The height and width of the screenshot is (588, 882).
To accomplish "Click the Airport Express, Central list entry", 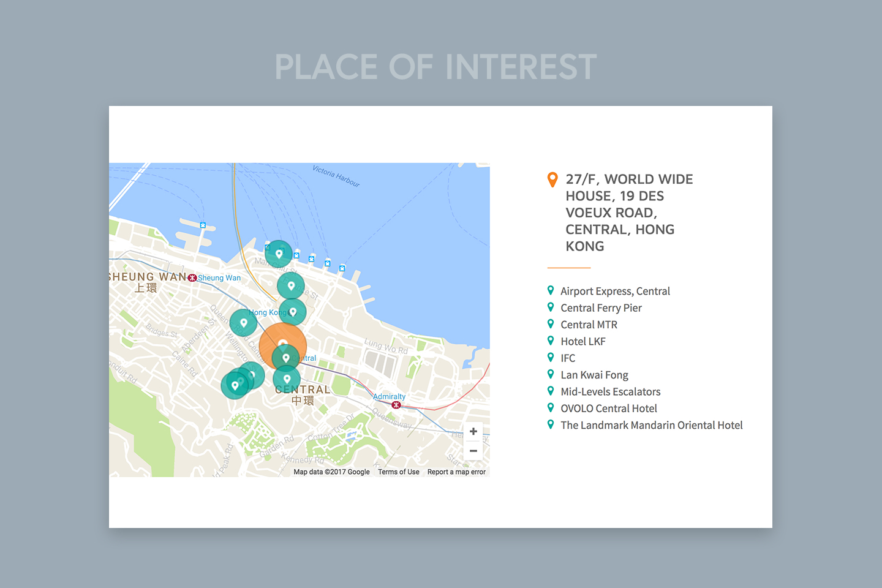I will point(615,291).
